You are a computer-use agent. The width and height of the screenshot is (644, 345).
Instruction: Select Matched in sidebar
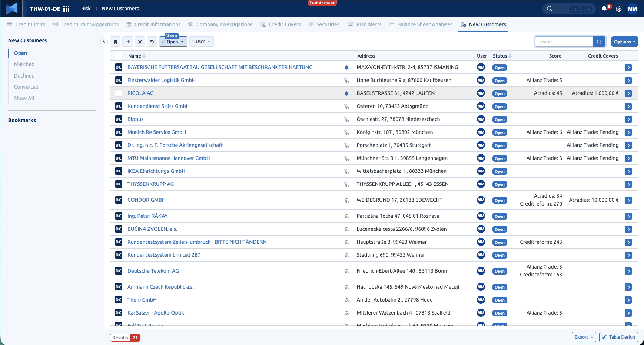point(24,64)
